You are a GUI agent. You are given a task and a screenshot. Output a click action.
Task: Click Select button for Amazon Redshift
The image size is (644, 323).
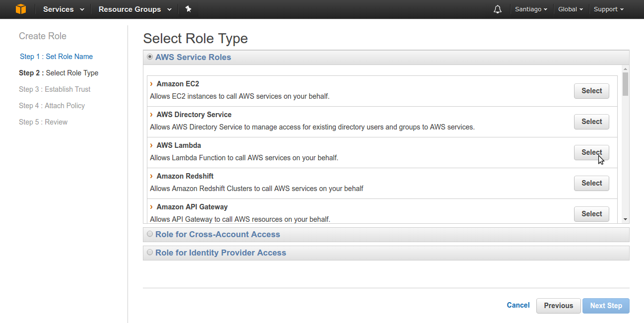tap(591, 183)
